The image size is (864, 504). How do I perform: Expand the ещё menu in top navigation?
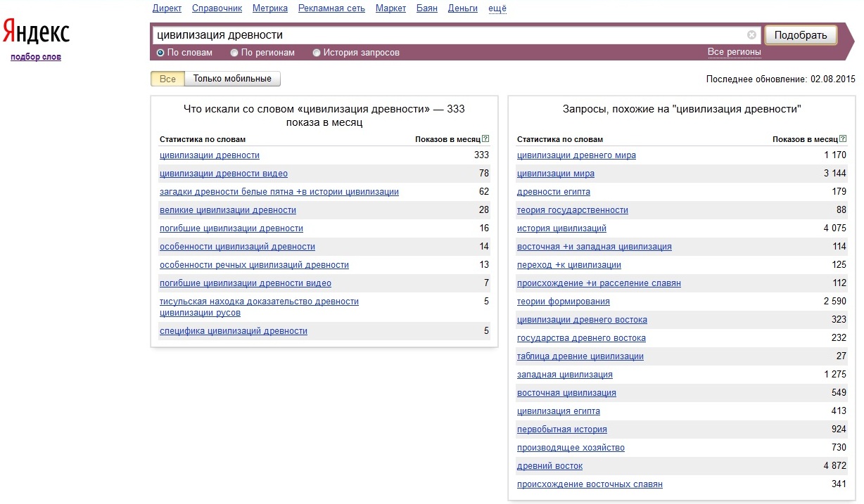[497, 8]
